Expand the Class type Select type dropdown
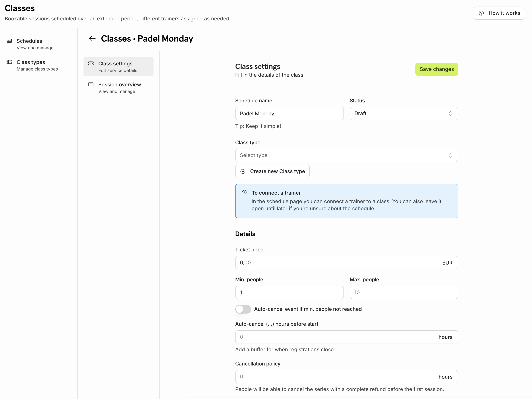The width and height of the screenshot is (532, 399). 346,155
